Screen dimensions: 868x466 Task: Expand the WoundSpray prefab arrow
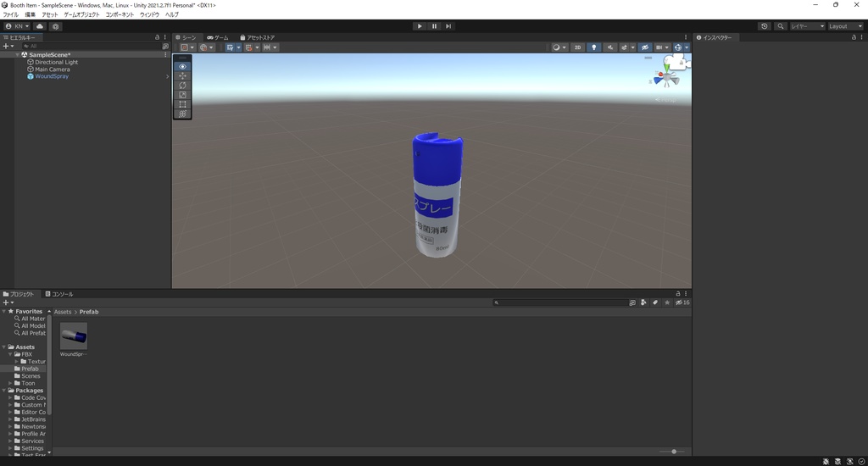tap(167, 76)
